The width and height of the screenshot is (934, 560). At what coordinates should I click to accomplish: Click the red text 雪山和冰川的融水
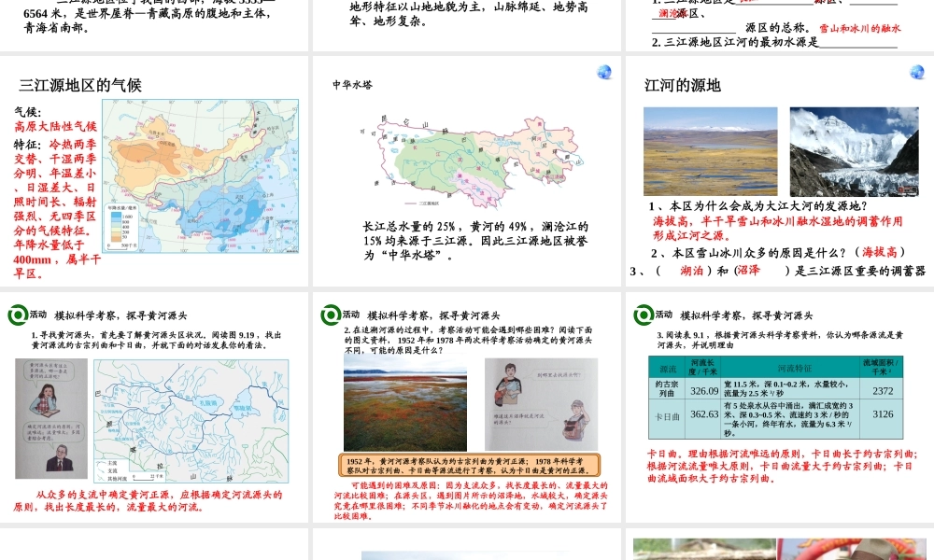coord(859,28)
